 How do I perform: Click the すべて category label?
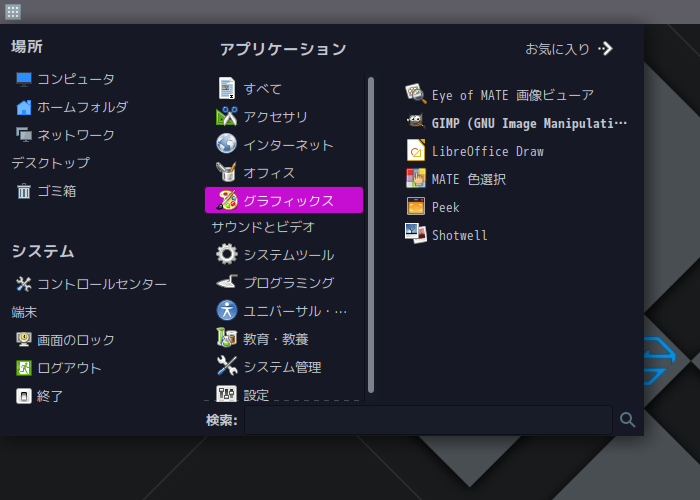[262, 89]
